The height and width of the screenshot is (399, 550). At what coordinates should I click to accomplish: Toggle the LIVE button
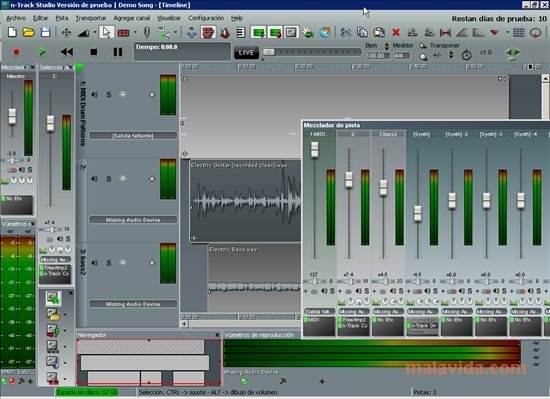pos(246,53)
